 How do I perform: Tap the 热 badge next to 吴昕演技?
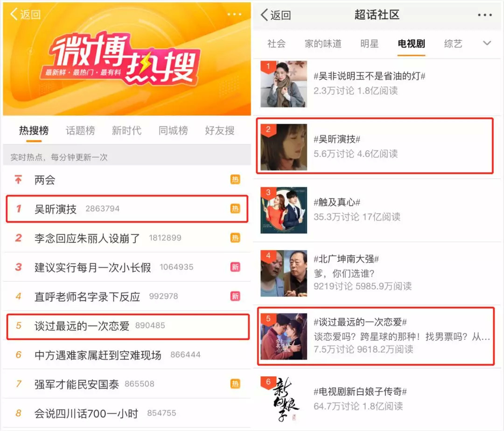click(x=235, y=208)
